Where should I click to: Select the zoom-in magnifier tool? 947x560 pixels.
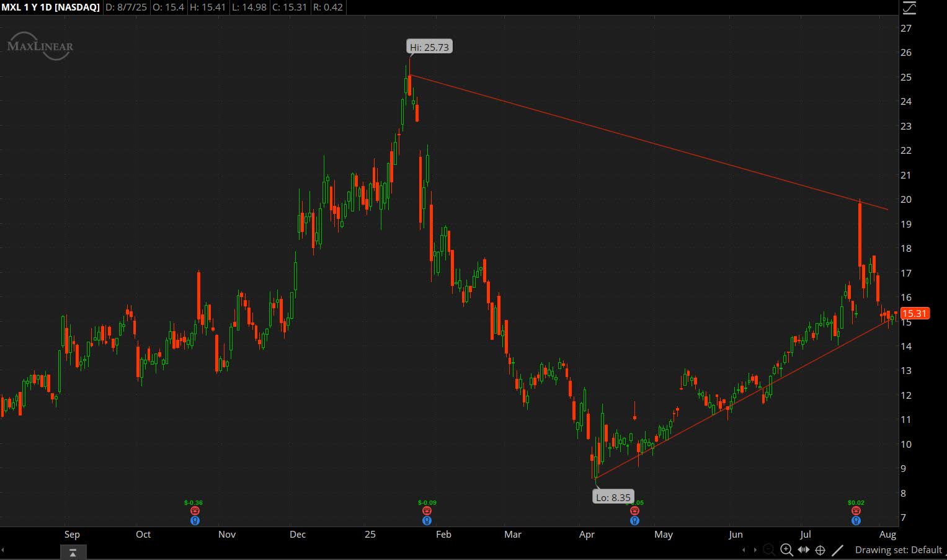(x=786, y=549)
